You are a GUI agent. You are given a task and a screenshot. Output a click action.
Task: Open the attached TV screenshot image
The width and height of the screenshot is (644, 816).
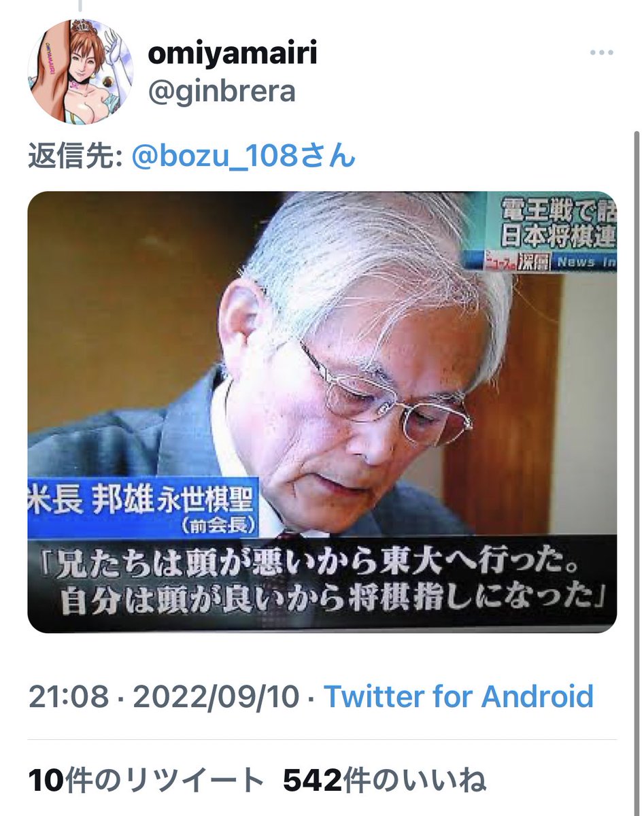322,412
